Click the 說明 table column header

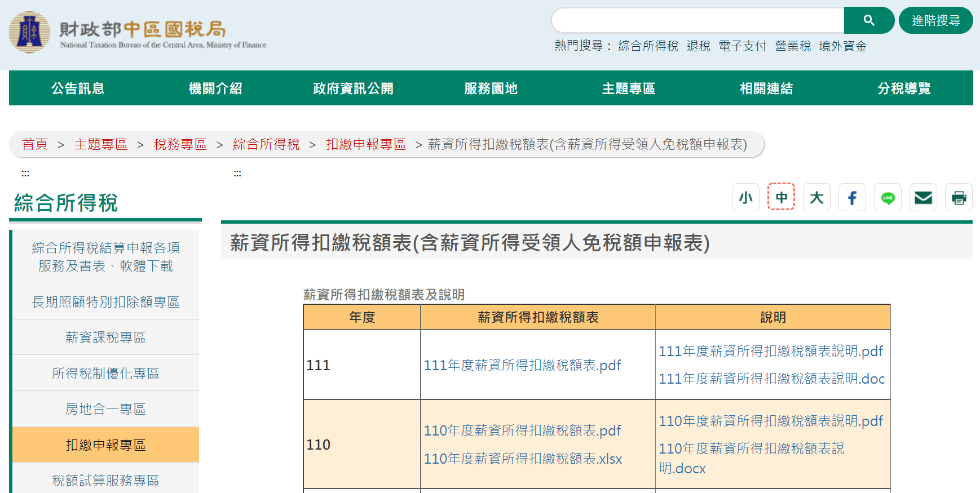pos(773,317)
